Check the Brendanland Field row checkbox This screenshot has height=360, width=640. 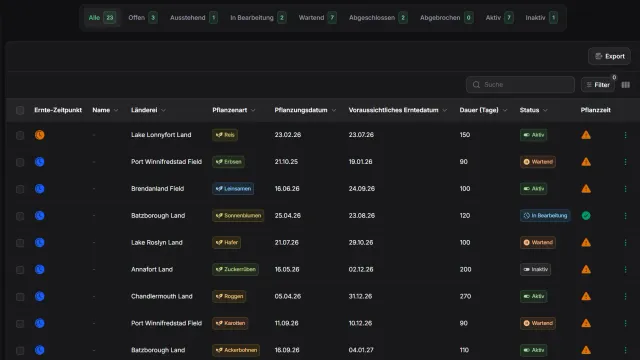[x=20, y=189]
